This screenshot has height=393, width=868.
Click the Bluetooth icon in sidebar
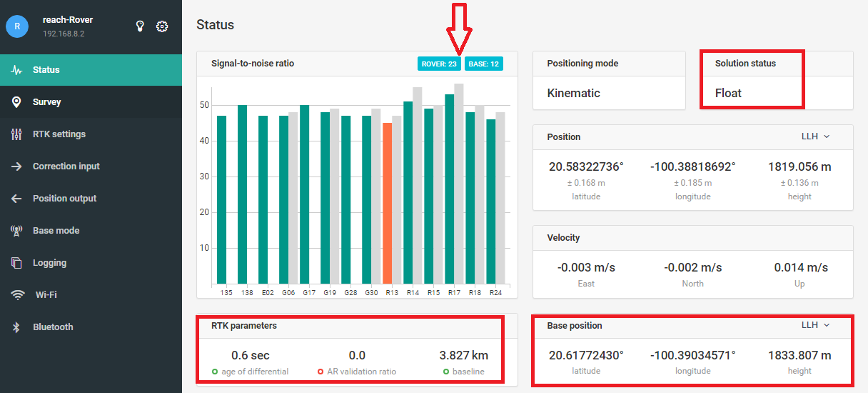click(16, 327)
